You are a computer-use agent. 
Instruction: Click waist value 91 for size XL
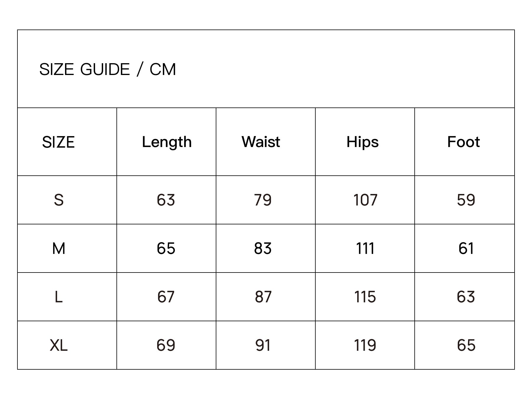point(263,345)
